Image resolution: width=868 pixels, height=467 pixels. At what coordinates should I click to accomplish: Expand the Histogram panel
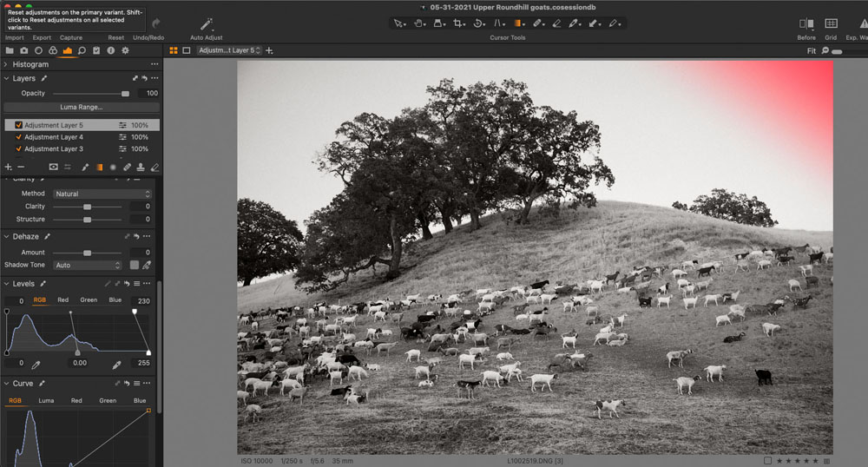click(x=6, y=64)
